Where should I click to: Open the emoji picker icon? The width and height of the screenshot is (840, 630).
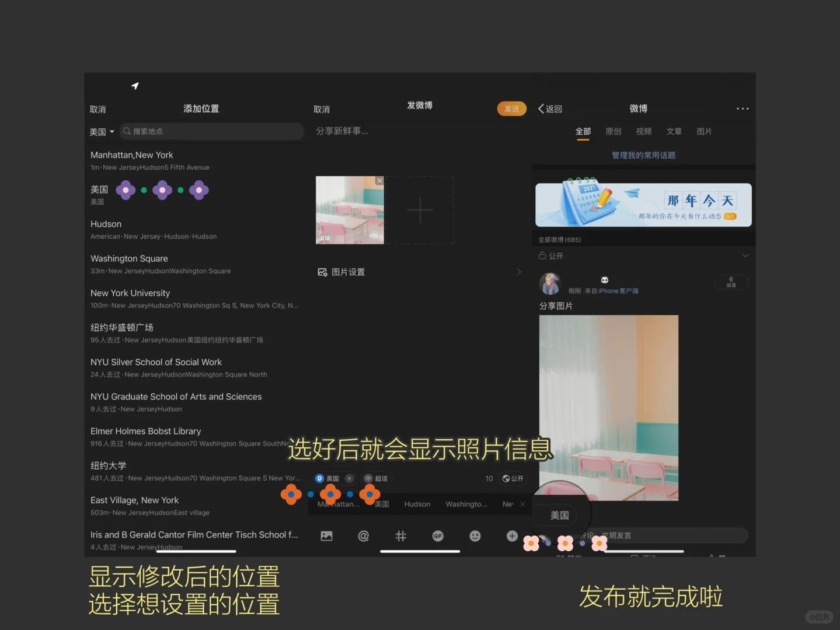pos(475,535)
